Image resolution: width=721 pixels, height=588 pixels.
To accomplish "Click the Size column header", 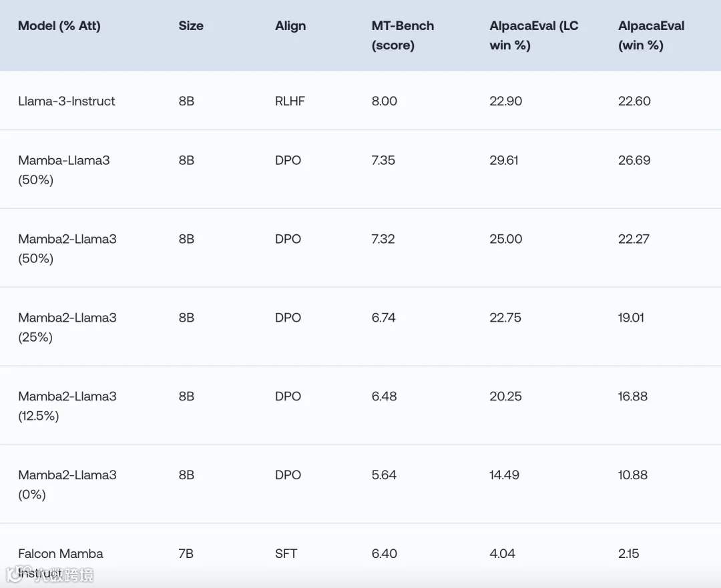I will [x=191, y=26].
